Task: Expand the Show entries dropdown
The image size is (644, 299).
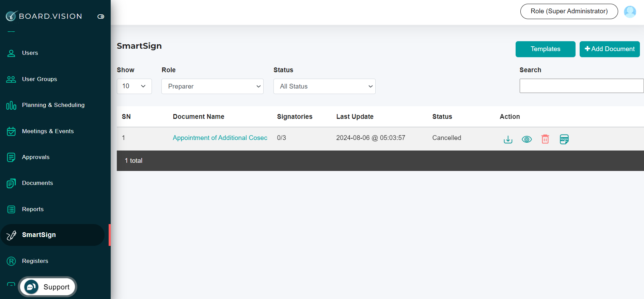Action: coord(134,86)
